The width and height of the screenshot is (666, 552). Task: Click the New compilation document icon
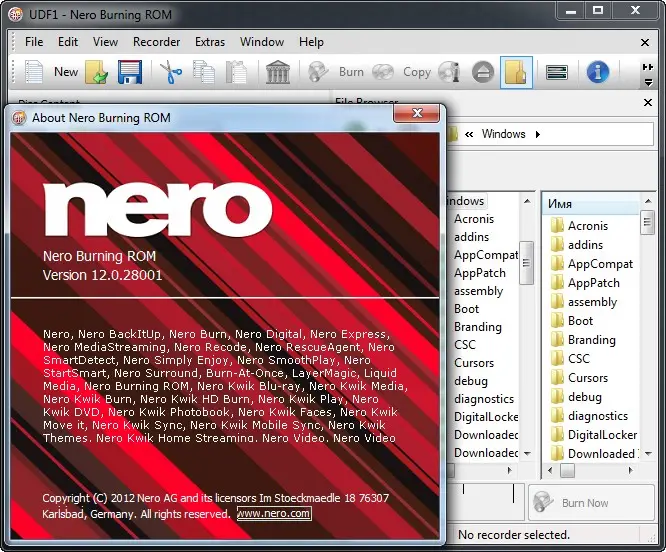34,72
